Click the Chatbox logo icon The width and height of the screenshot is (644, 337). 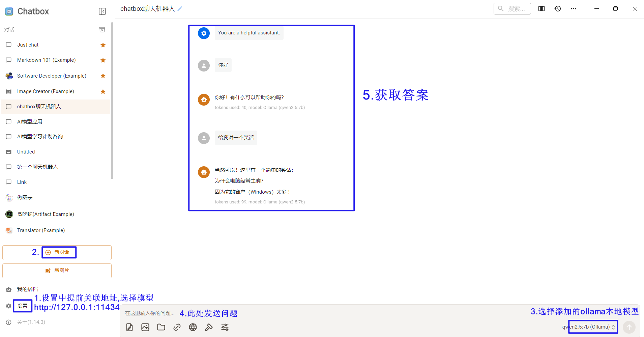[x=9, y=11]
